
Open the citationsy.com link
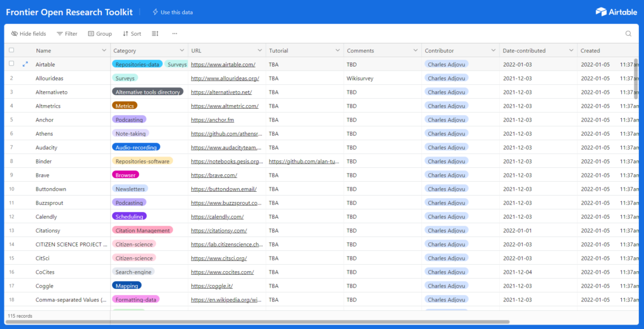pyautogui.click(x=219, y=231)
